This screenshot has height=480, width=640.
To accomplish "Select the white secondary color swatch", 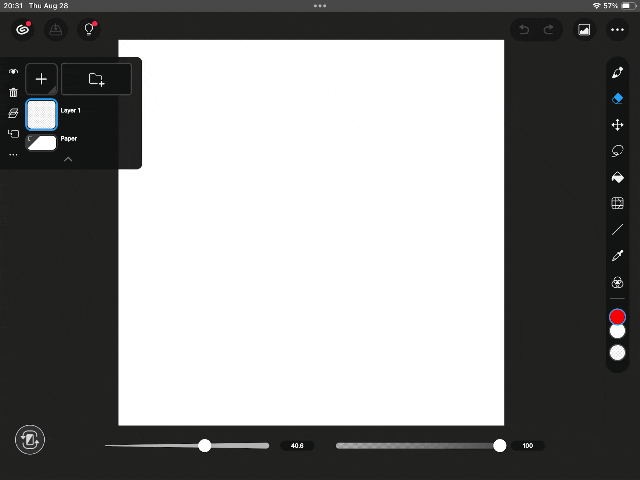I will 617,332.
